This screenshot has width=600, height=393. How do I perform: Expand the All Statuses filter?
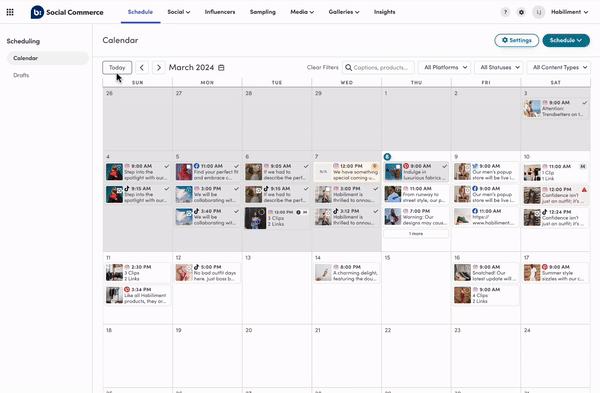tap(499, 68)
